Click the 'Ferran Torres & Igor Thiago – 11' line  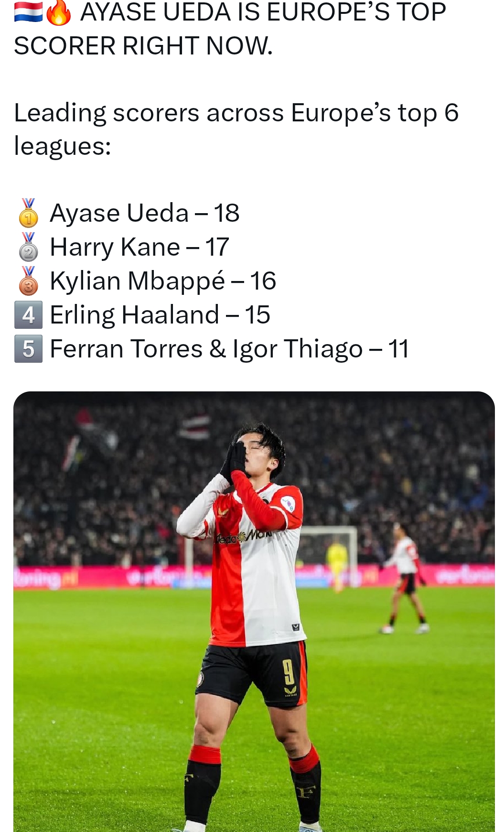pos(229,348)
